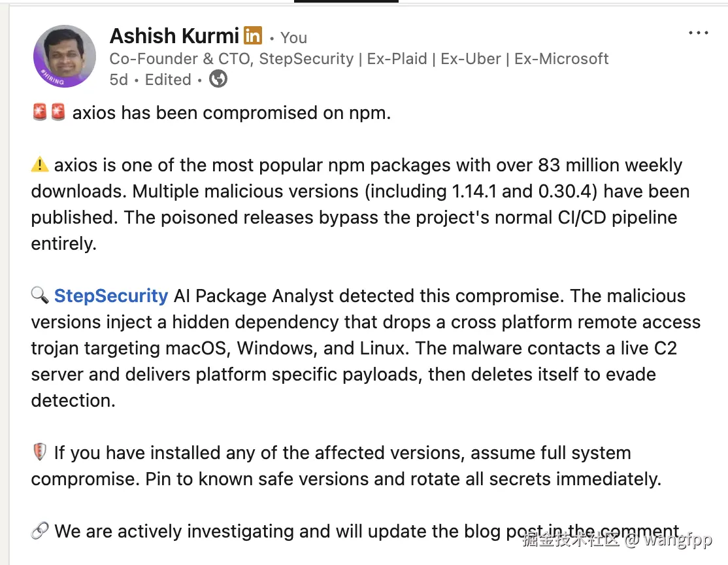728x565 pixels.
Task: Click the chain link emoji before "We are actively"
Action: [x=40, y=531]
